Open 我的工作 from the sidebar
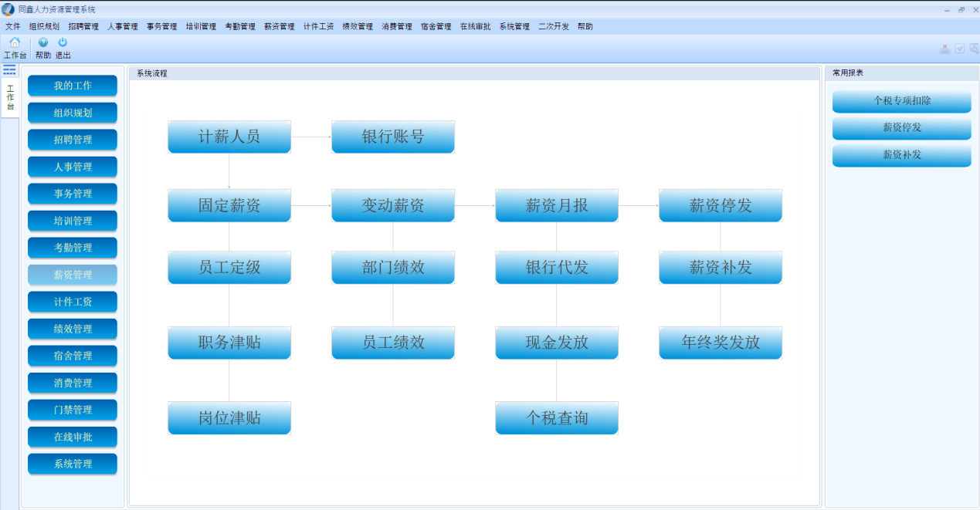The width and height of the screenshot is (980, 510). pyautogui.click(x=73, y=86)
